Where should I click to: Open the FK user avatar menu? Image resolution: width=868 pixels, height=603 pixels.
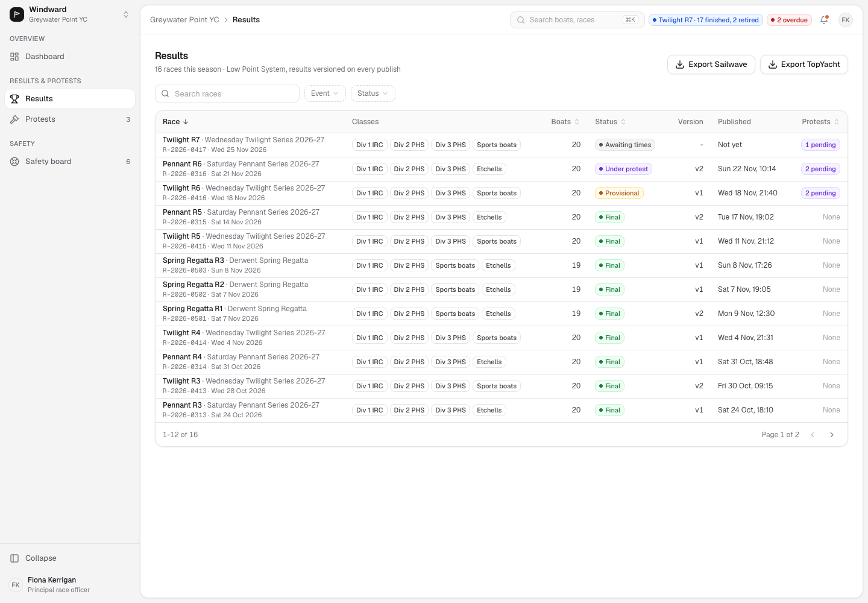click(x=846, y=20)
